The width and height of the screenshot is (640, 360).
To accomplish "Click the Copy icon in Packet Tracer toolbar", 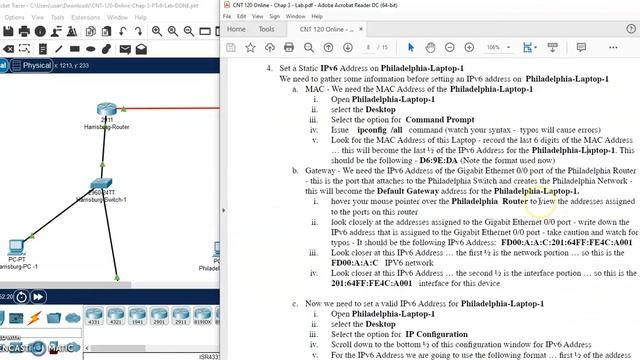I will point(91,31).
